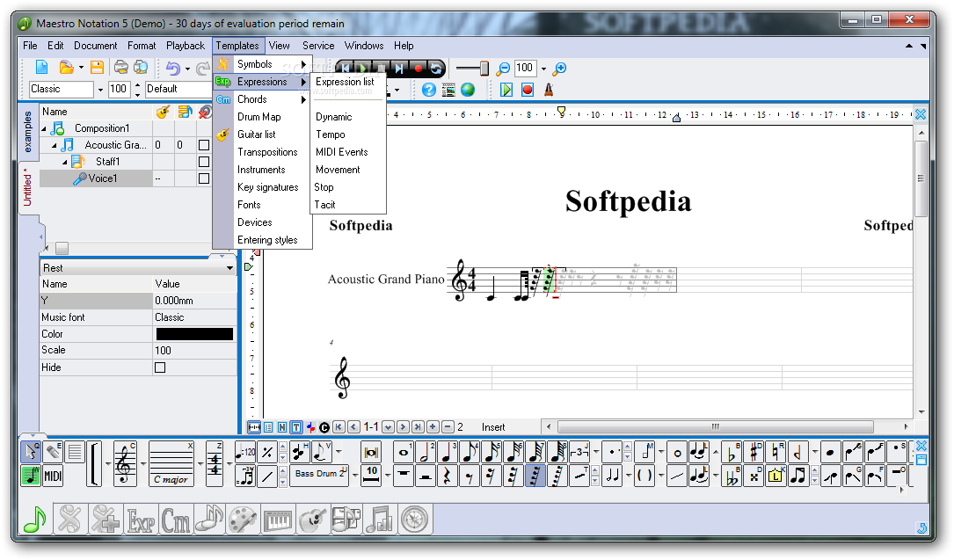This screenshot has height=560, width=954.
Task: Click the sharp accidental button
Action: 754,452
